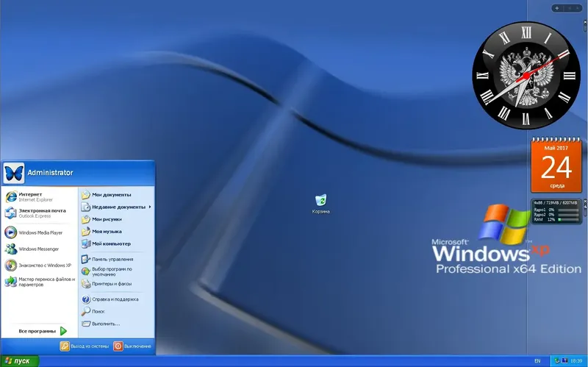Launch Windows Media Player
588x367 pixels.
(x=40, y=232)
